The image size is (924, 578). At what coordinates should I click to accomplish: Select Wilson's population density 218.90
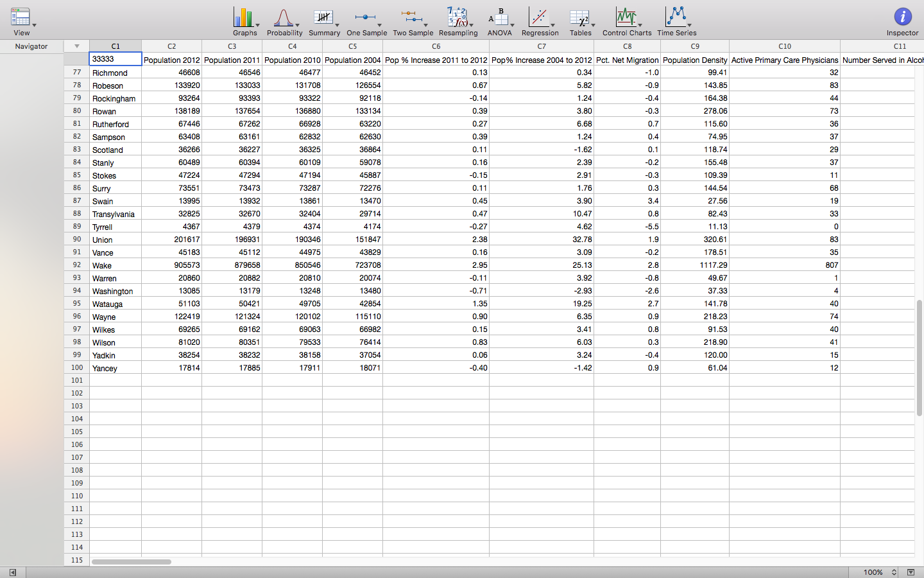point(695,342)
